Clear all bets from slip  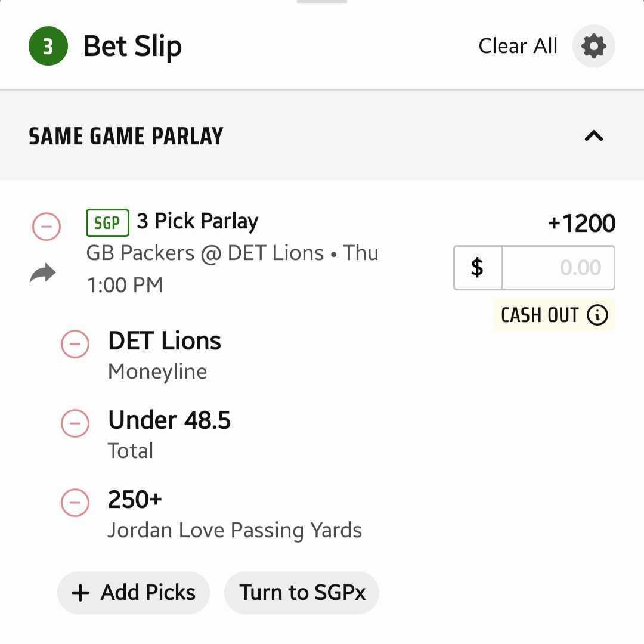(518, 46)
